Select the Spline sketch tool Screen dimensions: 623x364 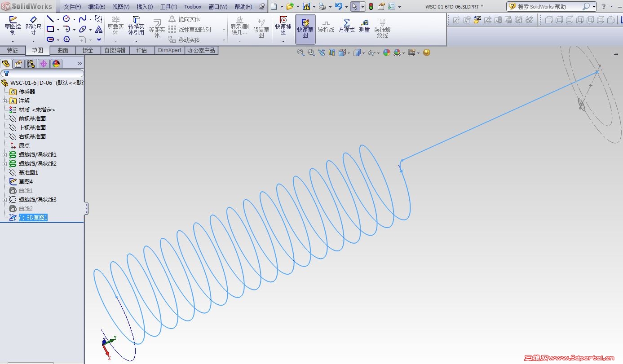(83, 19)
